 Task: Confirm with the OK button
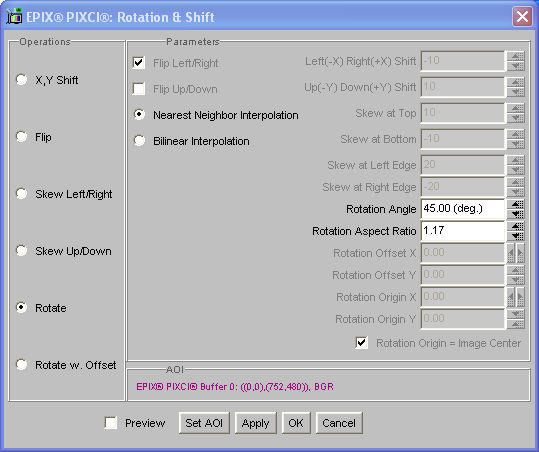296,423
